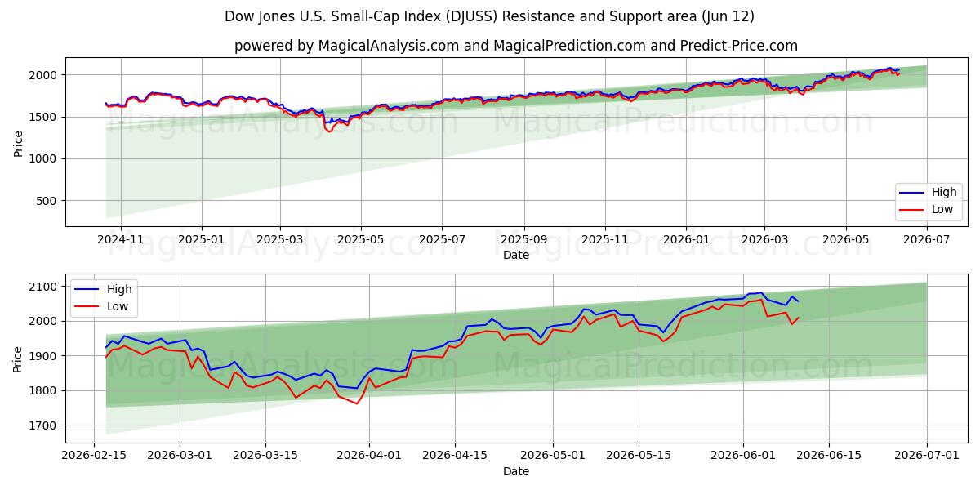Click the 2026-04-01 date tick label
Screen dimensions: 980x490
[x=369, y=456]
